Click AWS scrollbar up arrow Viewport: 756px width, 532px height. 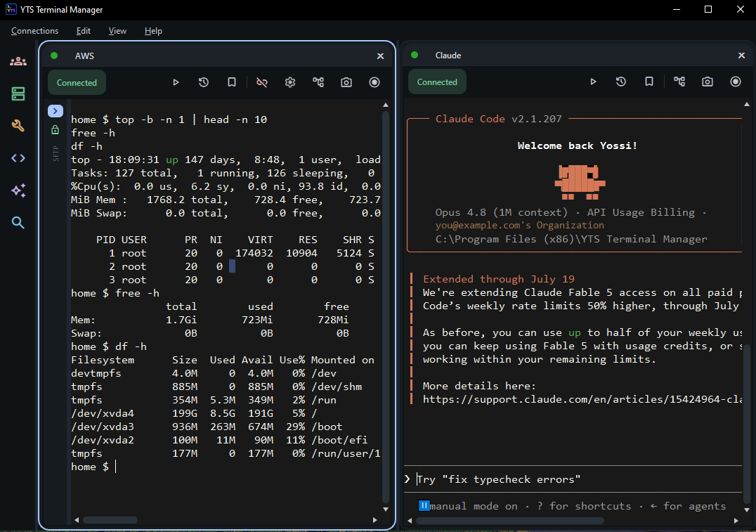385,105
